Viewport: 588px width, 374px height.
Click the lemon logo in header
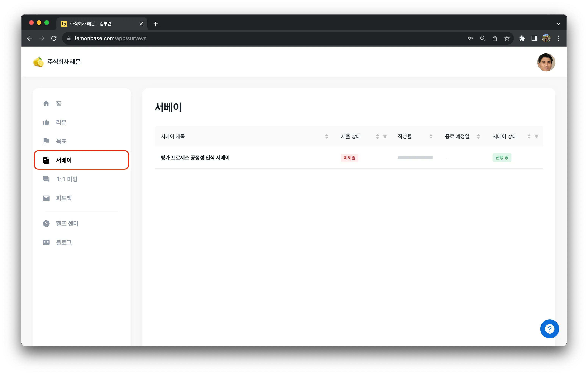pyautogui.click(x=39, y=62)
